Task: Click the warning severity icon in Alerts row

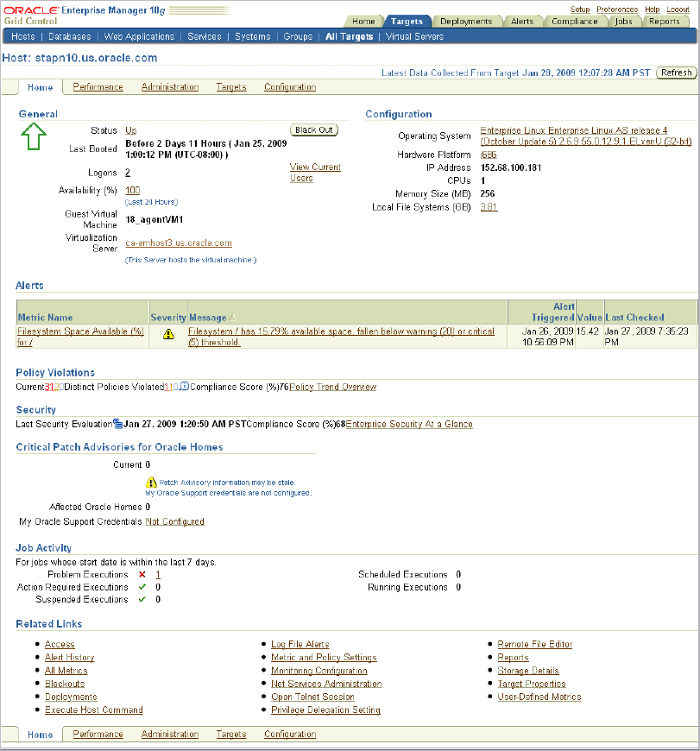Action: coord(168,334)
